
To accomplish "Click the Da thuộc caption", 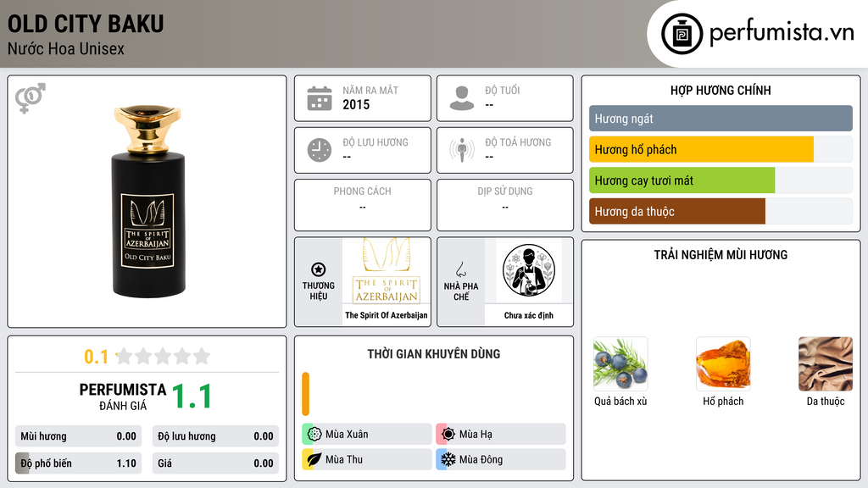I will click(x=826, y=401).
